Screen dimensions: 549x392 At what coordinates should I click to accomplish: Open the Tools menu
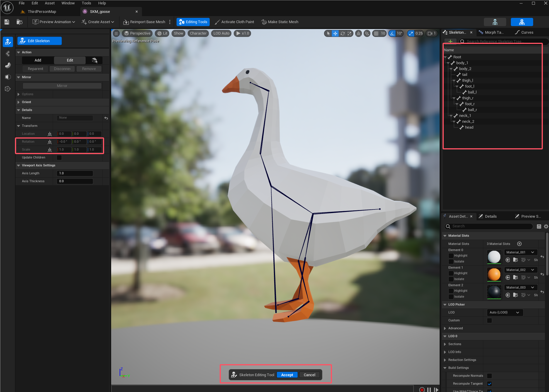tap(86, 3)
